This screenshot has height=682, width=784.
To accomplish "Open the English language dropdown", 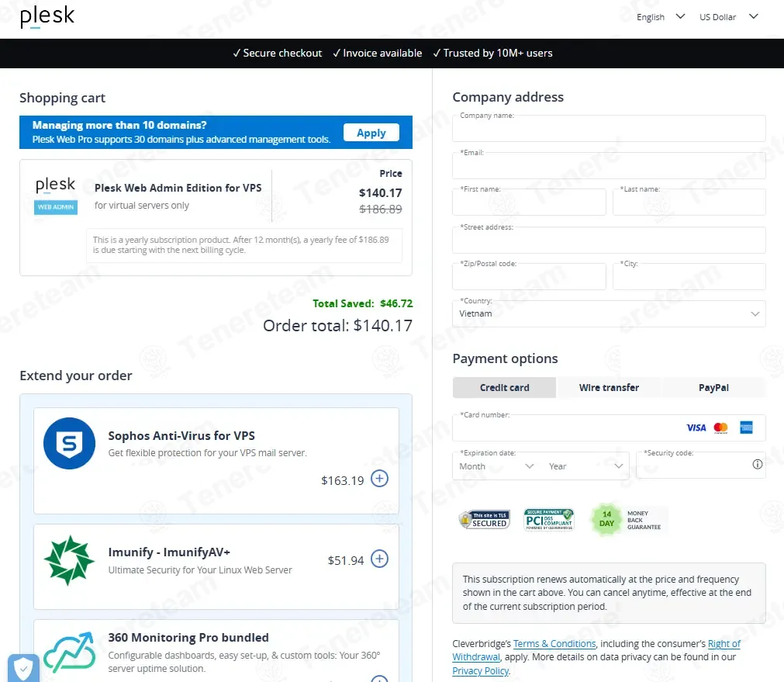I will (x=660, y=17).
